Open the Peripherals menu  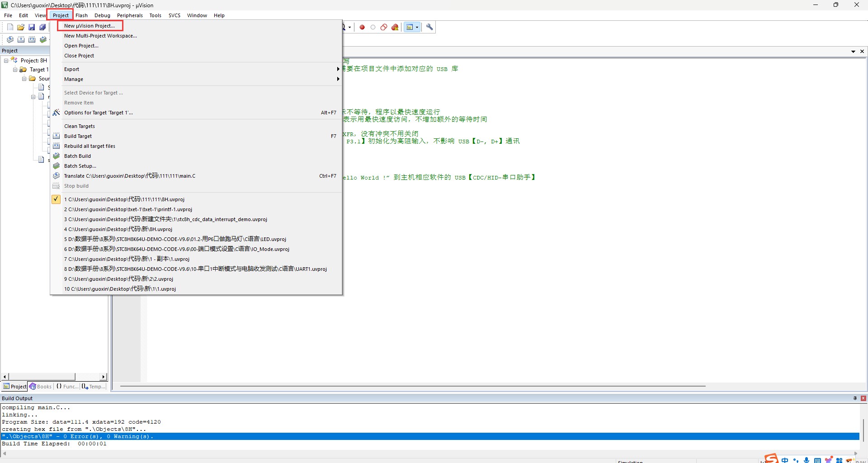pyautogui.click(x=130, y=15)
